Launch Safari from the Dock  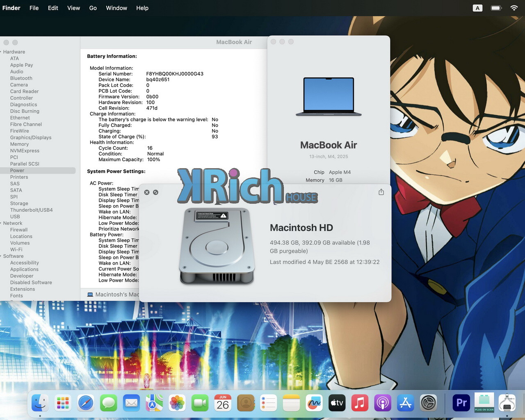86,403
